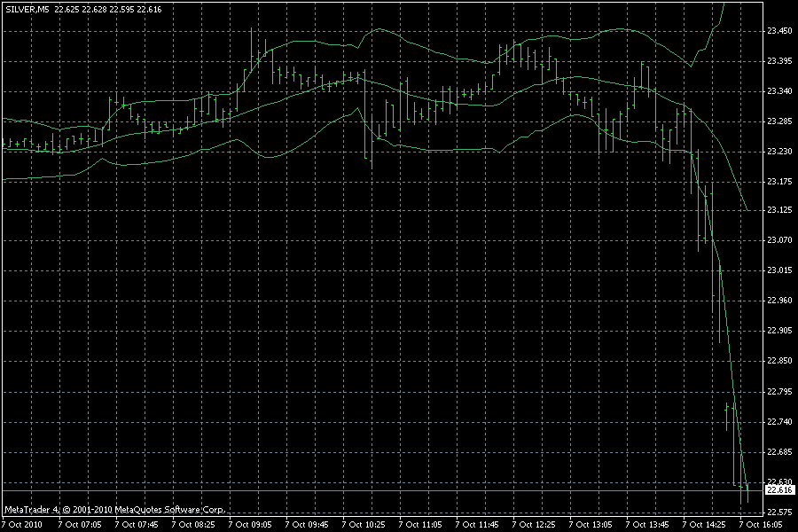Image resolution: width=798 pixels, height=532 pixels.
Task: Click the 23.450 price axis label
Action: coord(779,31)
